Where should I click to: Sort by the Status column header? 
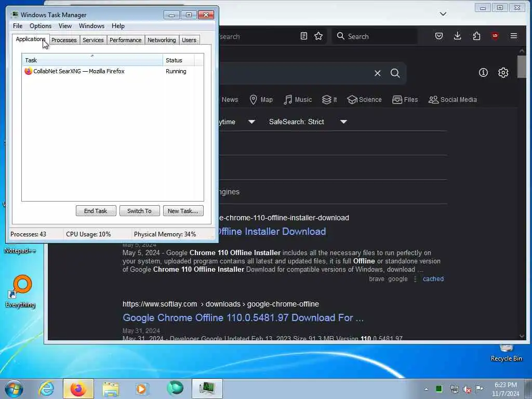tap(179, 60)
